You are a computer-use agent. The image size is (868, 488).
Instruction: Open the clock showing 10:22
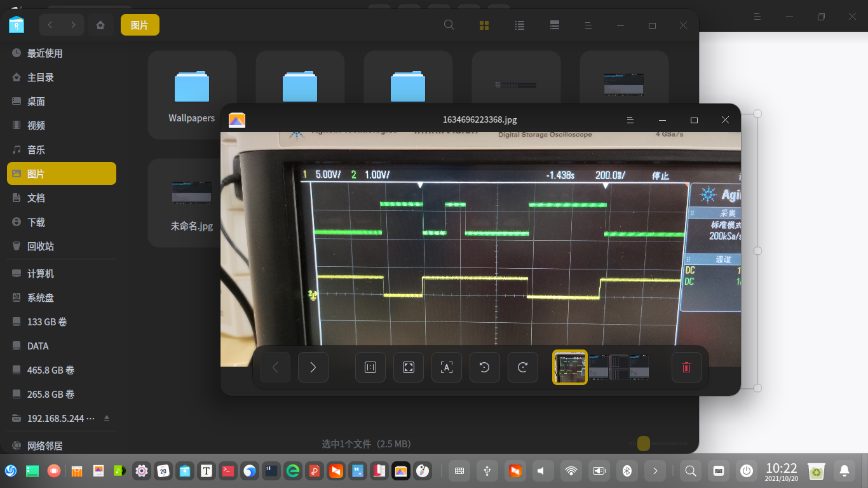click(x=782, y=471)
